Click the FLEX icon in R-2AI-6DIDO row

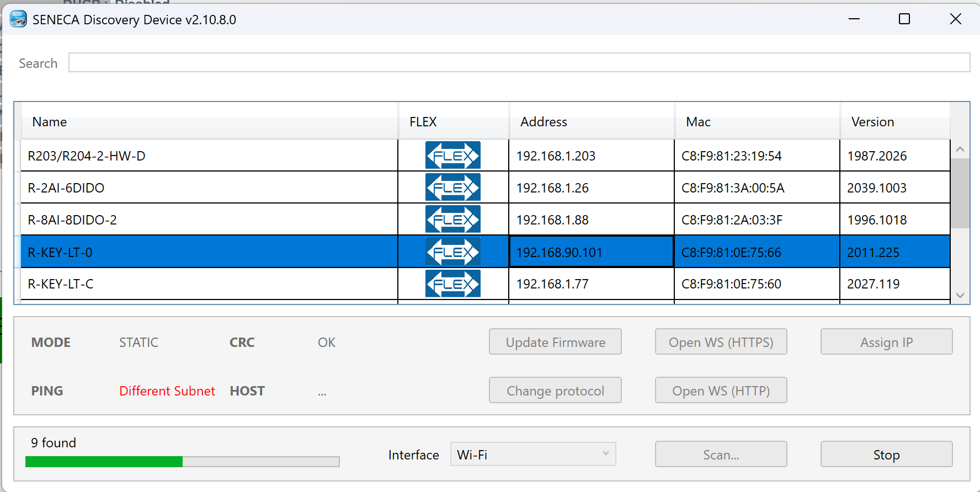click(452, 188)
